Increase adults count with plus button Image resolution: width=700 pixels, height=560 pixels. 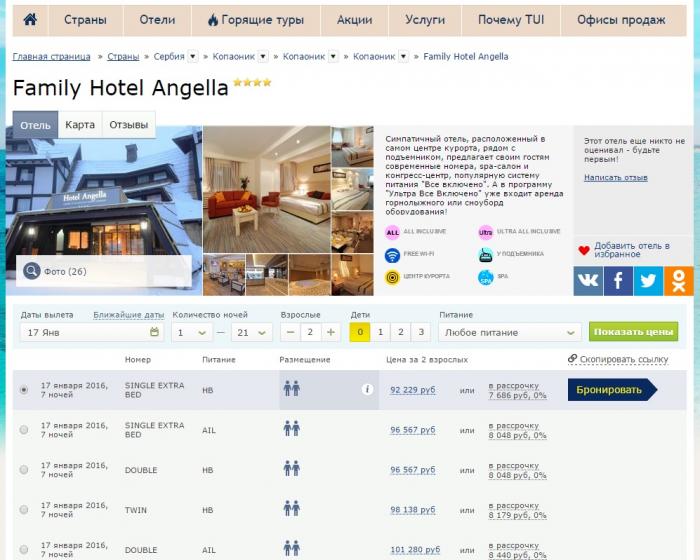[331, 332]
